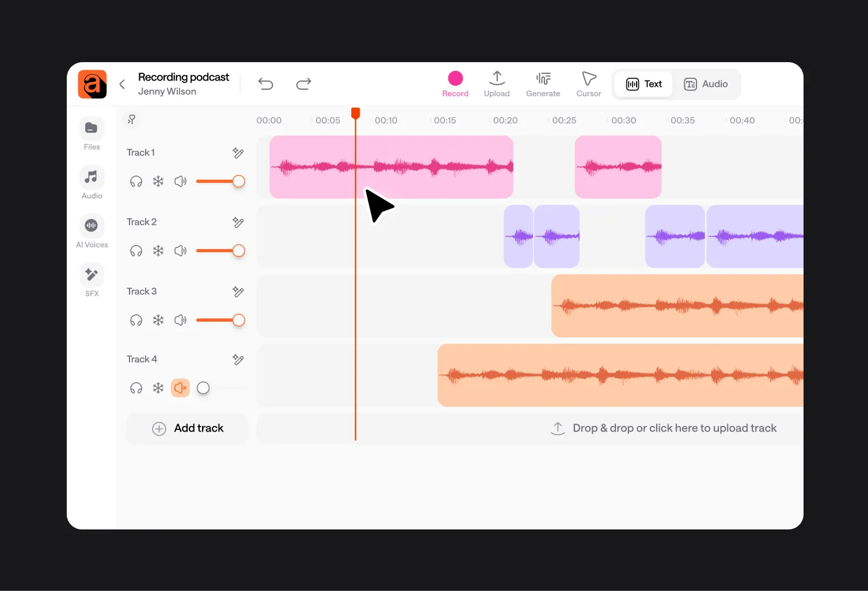Open Track 1 magic edit wand
The image size is (868, 591).
tap(238, 152)
